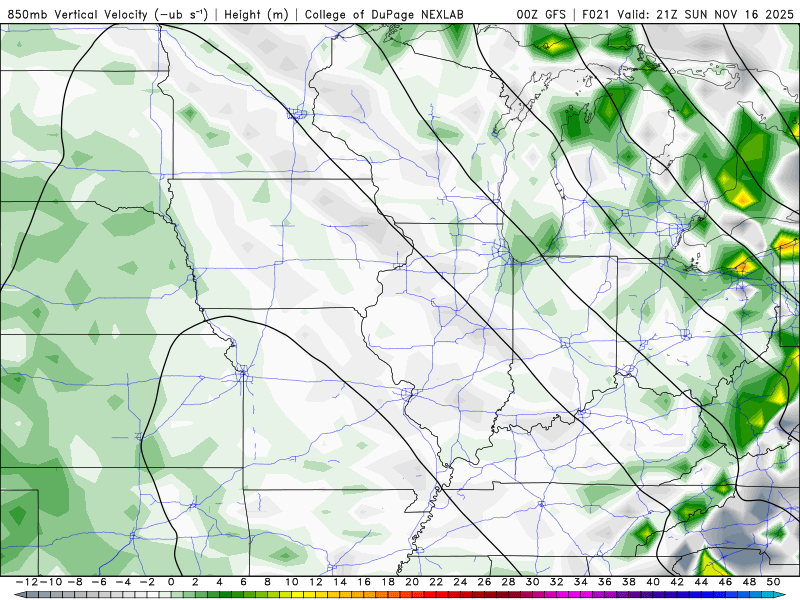The image size is (800, 600).
Task: Click the "10" color scale label
Action: pyautogui.click(x=291, y=582)
